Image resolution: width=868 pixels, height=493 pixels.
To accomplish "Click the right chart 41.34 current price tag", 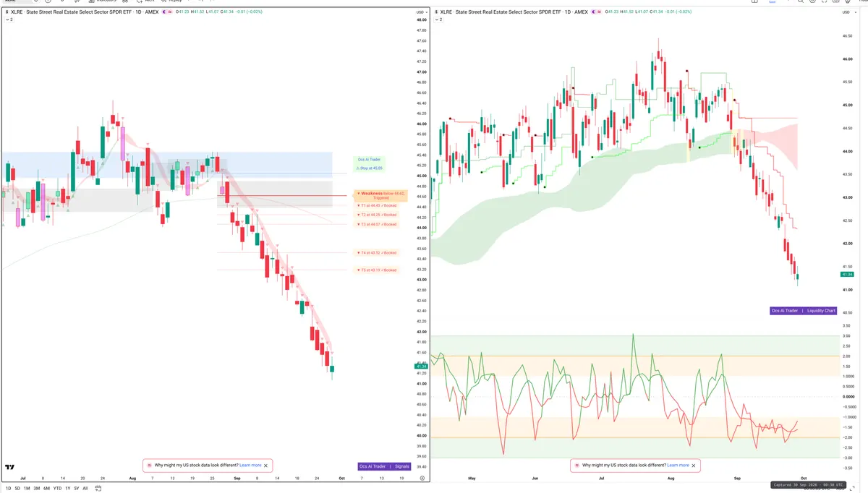I will coord(848,275).
